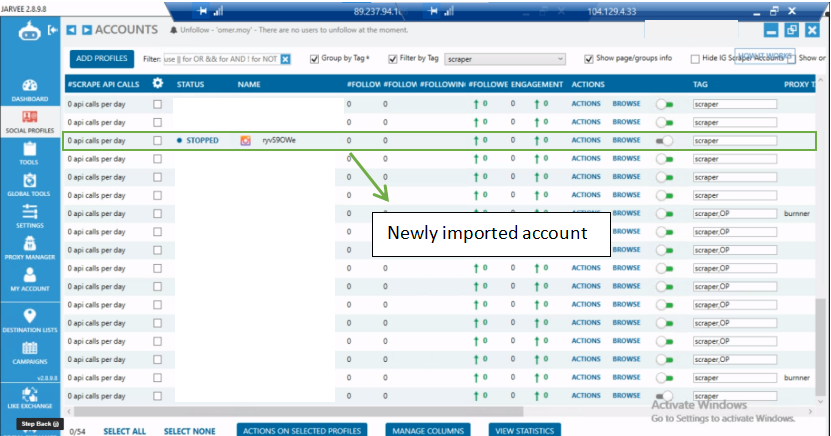The width and height of the screenshot is (831, 436).
Task: Click the forward navigation arrow beside ACCOUNTS
Action: (87, 30)
